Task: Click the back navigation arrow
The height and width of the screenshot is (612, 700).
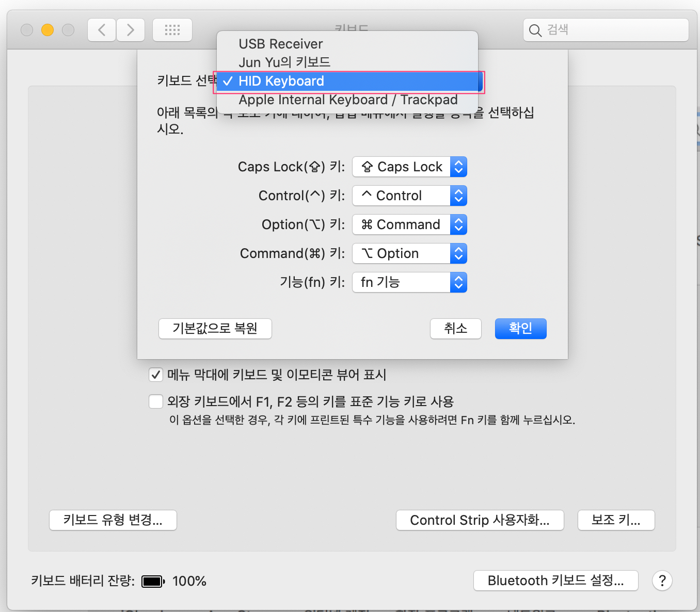Action: (x=102, y=30)
